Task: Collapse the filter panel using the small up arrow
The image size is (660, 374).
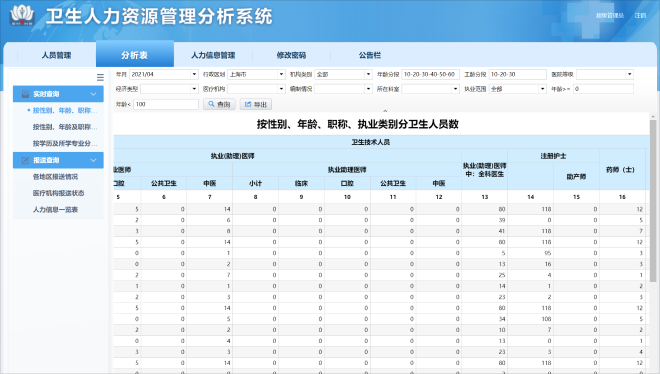Action: coord(385,111)
